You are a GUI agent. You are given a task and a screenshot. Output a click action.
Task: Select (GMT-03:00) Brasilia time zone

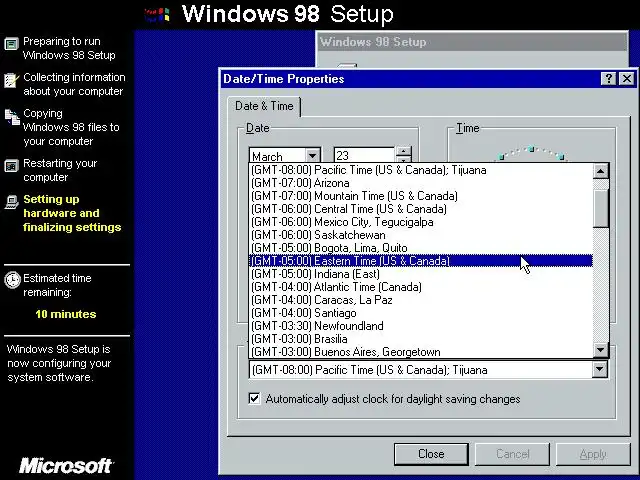420,339
